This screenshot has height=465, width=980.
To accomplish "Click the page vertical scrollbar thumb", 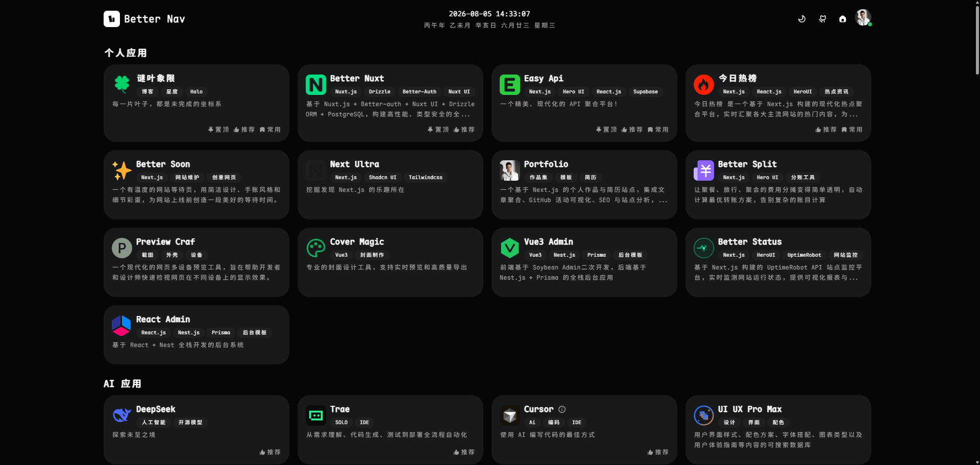I will (977, 41).
